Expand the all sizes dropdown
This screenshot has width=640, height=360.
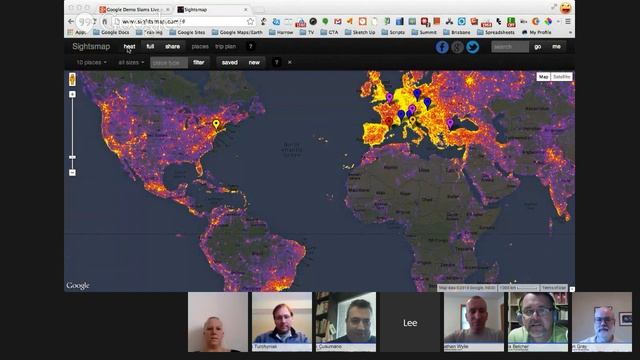tap(131, 62)
